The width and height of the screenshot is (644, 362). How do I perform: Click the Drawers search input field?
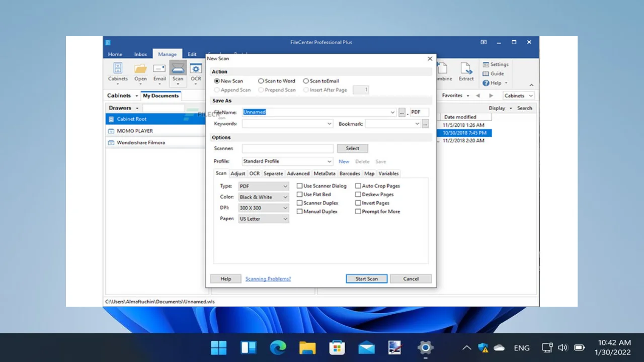(x=164, y=108)
